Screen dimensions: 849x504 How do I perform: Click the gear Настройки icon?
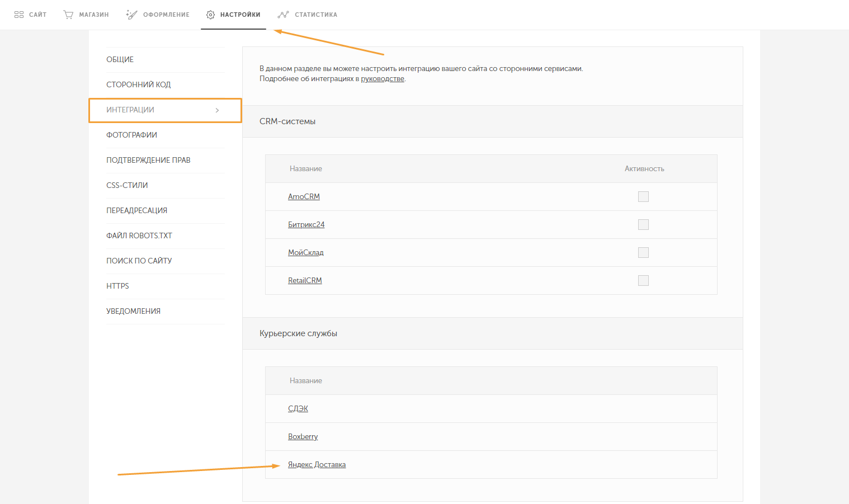click(x=210, y=15)
